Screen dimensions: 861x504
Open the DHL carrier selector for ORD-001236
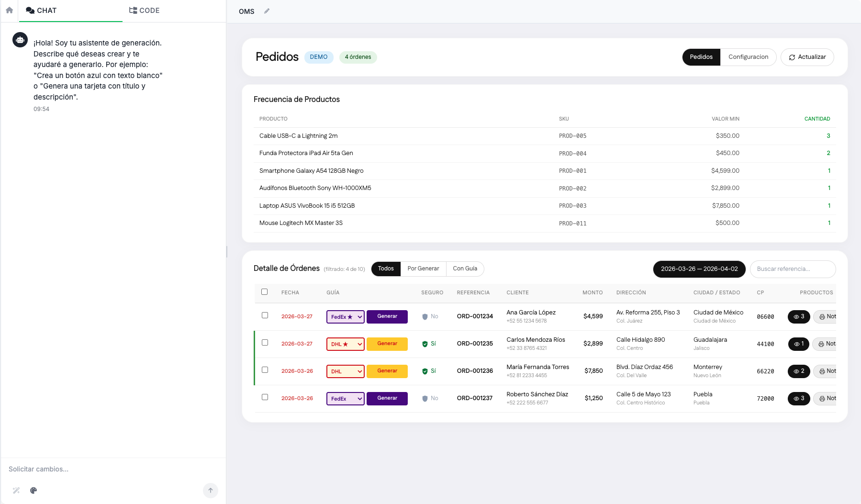tap(345, 371)
